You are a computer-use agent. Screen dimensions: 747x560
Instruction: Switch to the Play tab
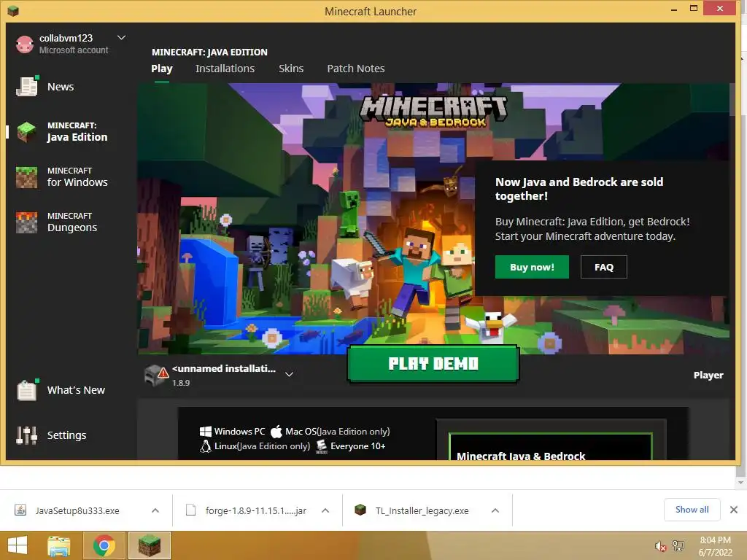162,69
